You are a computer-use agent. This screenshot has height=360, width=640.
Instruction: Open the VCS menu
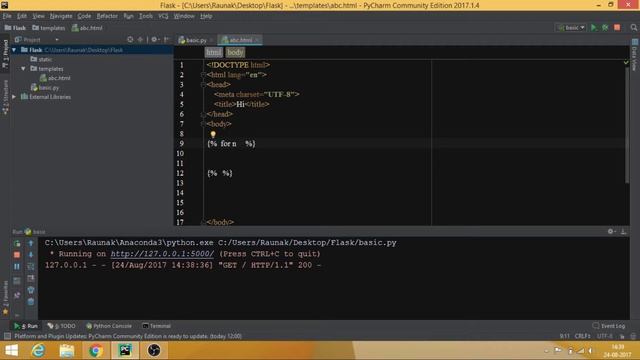click(163, 16)
